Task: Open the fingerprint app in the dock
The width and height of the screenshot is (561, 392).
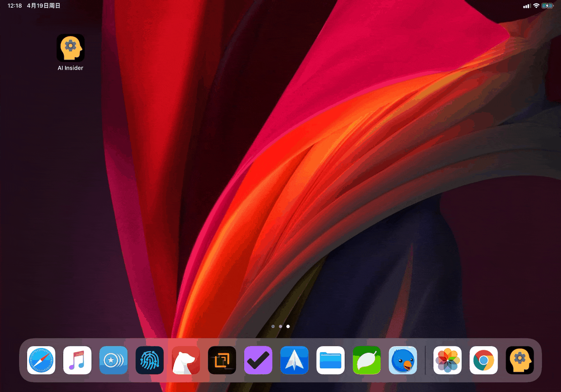Action: (x=150, y=360)
